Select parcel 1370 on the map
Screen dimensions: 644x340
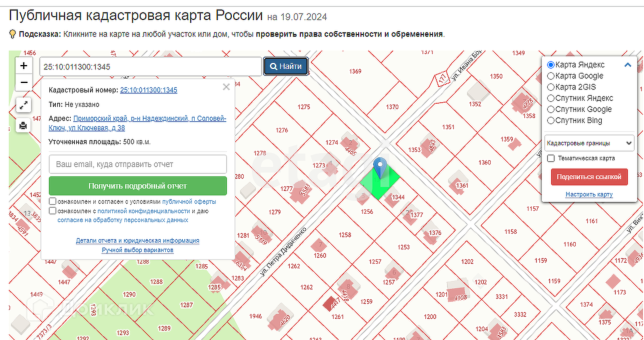[x=392, y=107]
